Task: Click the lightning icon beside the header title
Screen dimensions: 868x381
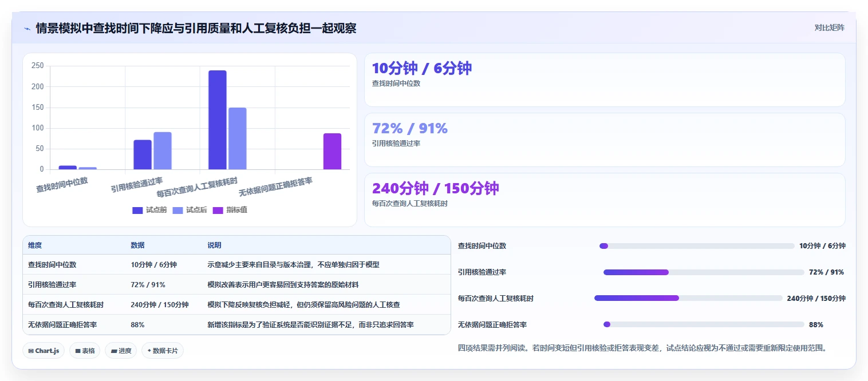Action: (x=27, y=28)
